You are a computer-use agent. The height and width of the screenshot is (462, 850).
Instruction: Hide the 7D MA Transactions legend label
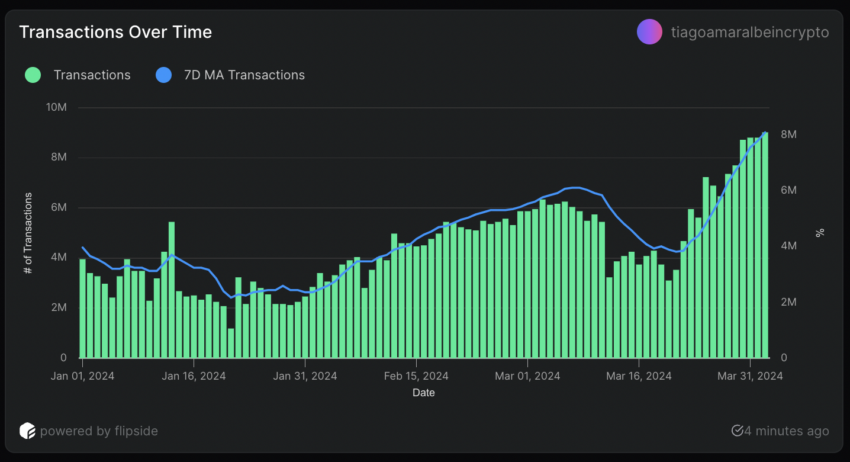click(243, 75)
